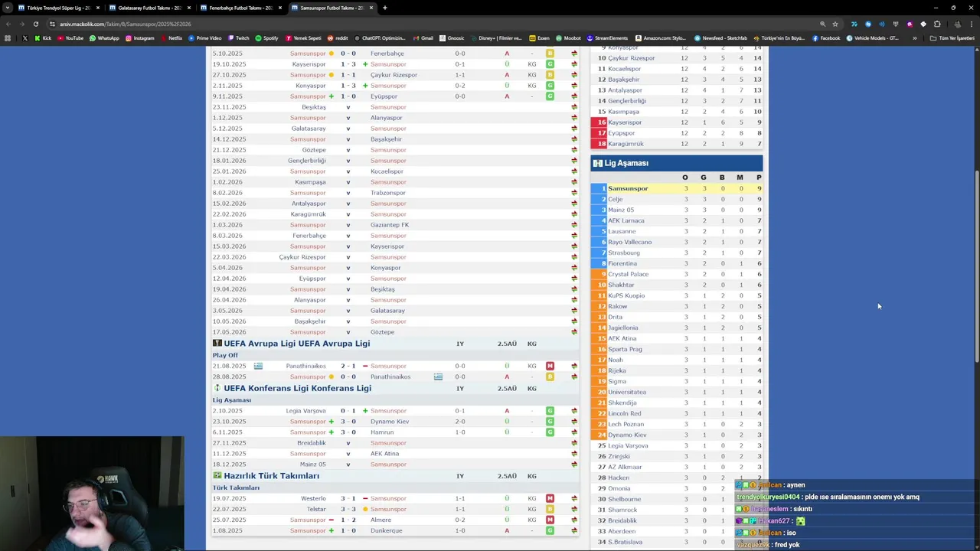
Task: Open AEK Atina in the 11.12.2025 match
Action: tap(385, 454)
